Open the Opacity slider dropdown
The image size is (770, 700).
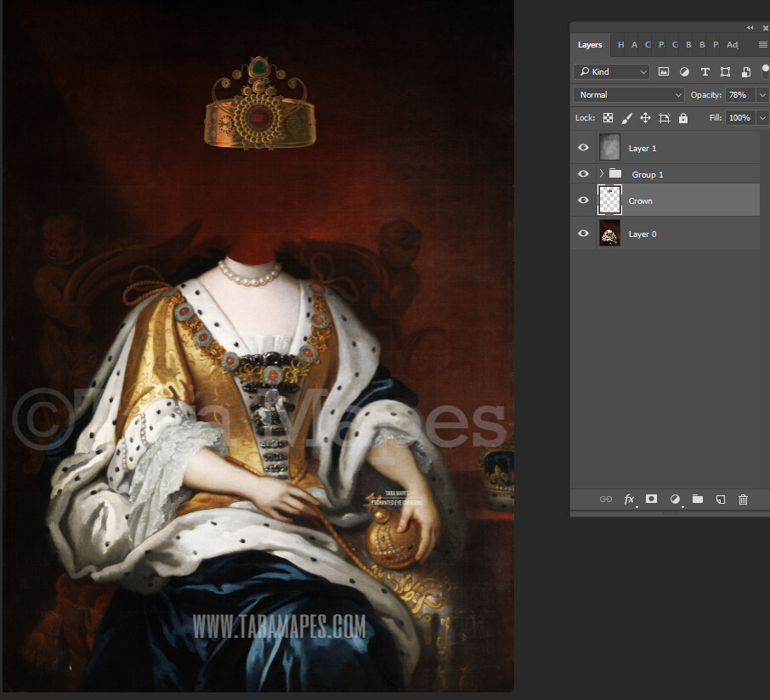click(762, 94)
